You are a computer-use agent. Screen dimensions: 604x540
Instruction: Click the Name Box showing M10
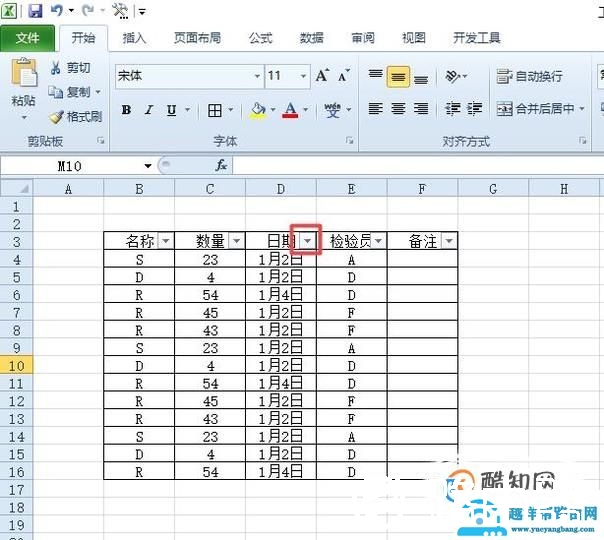pos(70,166)
